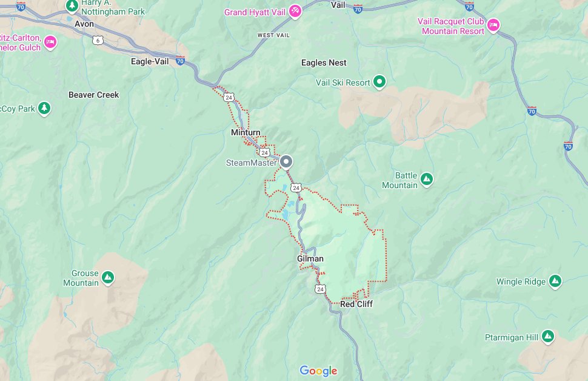
Task: Open the Wingle Ridge mountain marker
Action: (x=555, y=281)
